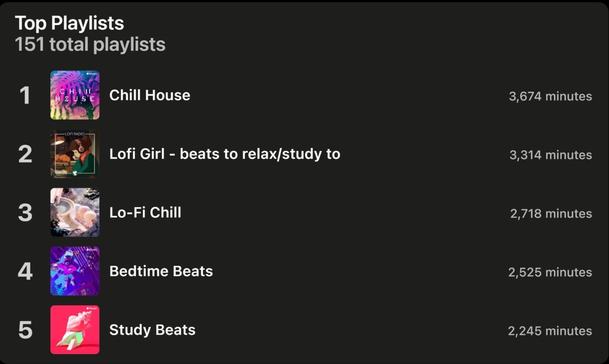Open the Bedtime Beats purple cover image
609x364 pixels.
[x=74, y=271]
